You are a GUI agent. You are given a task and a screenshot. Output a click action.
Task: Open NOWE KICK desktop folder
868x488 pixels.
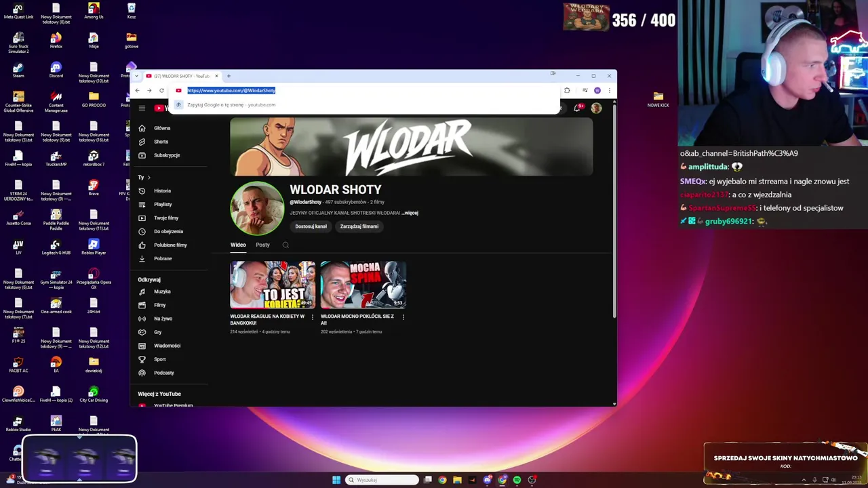[x=658, y=99]
